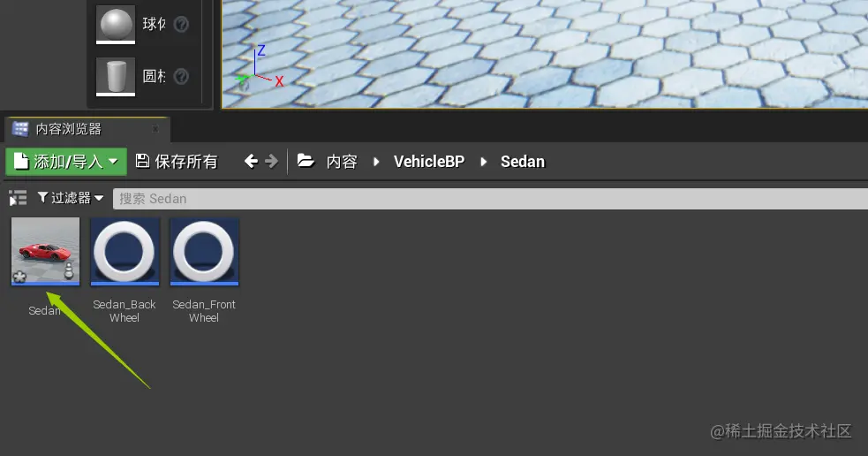Click the 圆柱 cylinder label
868x456 pixels.
pyautogui.click(x=154, y=76)
